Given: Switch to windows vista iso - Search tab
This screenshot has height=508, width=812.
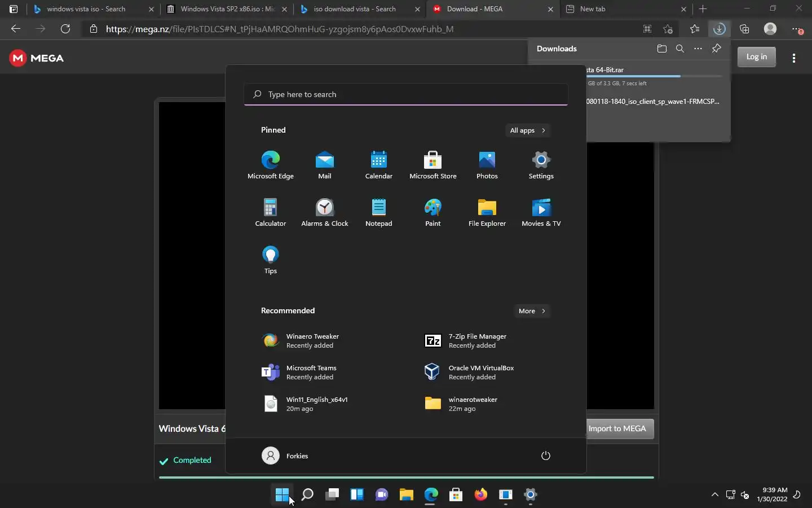Looking at the screenshot, I should pos(93,9).
